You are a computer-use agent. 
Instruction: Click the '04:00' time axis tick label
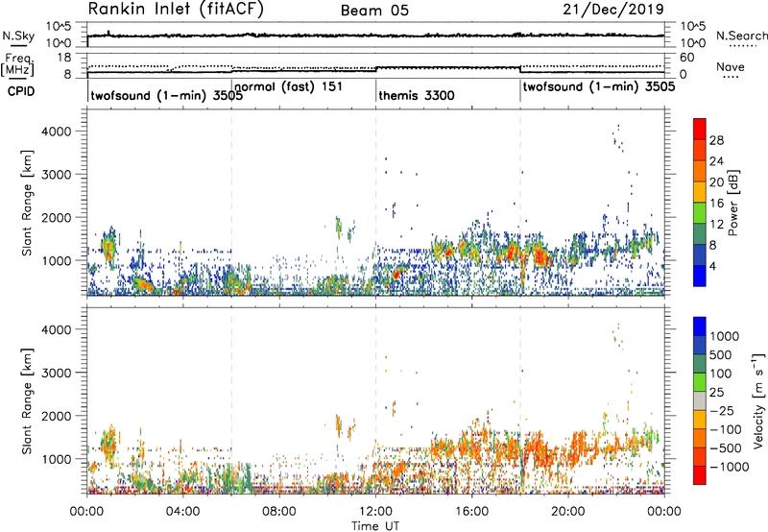coord(182,512)
